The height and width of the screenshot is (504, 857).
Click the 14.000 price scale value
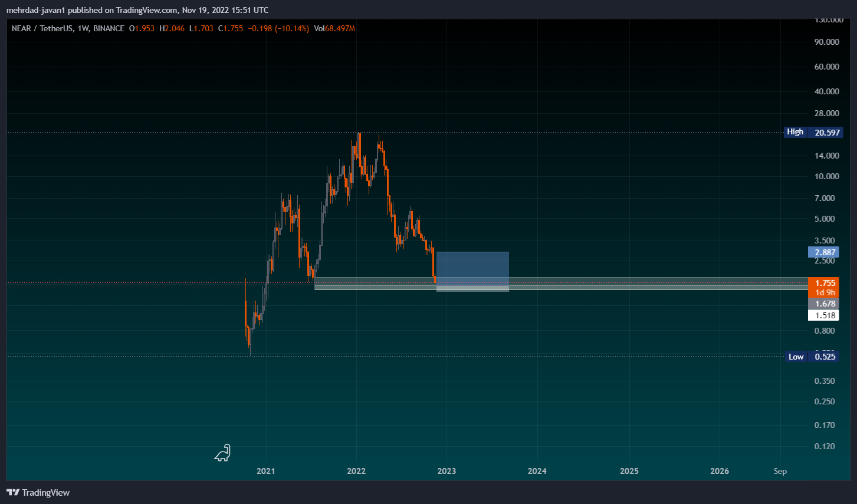coord(827,156)
